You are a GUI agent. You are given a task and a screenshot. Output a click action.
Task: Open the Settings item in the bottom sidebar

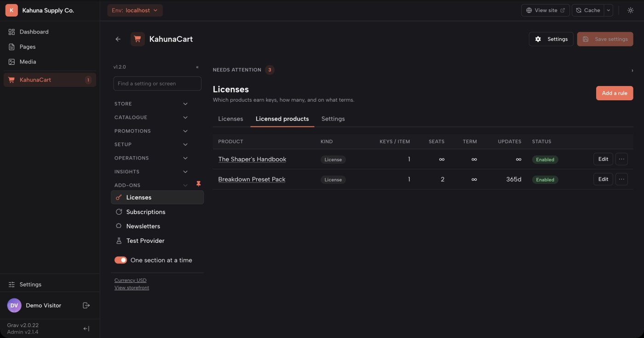click(50, 285)
